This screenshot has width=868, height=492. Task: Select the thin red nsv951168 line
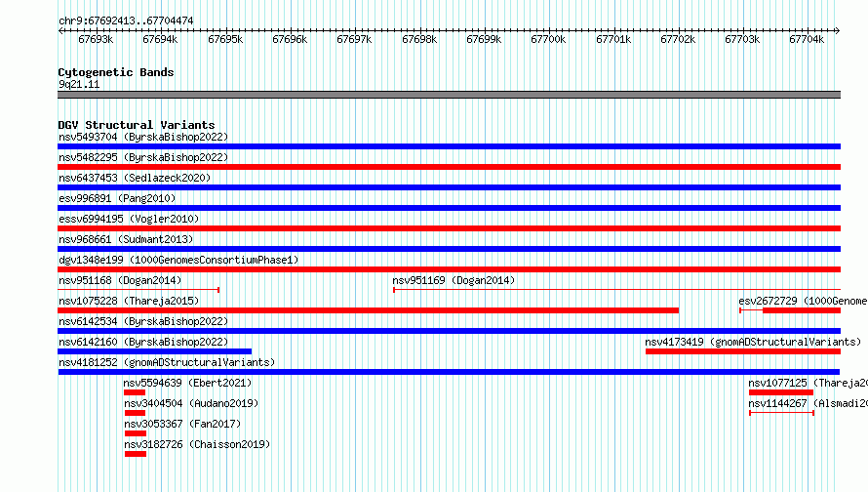(138, 290)
